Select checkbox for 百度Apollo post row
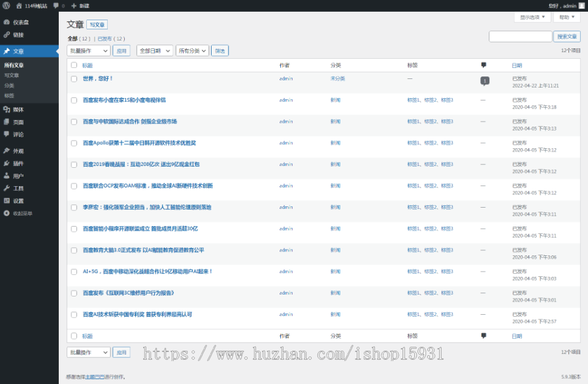588x384 pixels. [74, 143]
